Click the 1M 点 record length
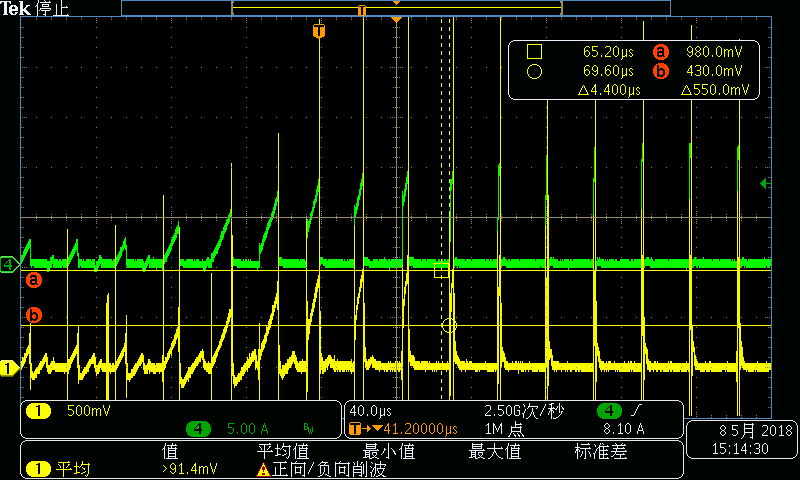This screenshot has width=800, height=480. click(504, 429)
